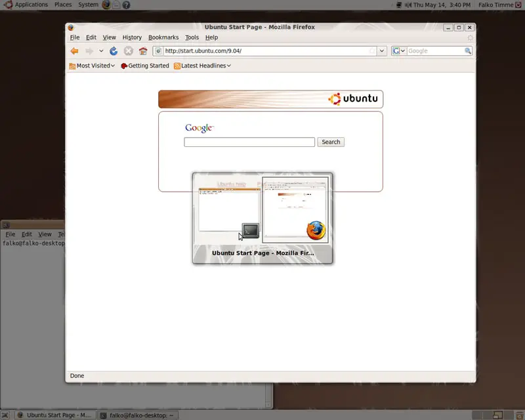Click the terminal window's title bar icon
The height and width of the screenshot is (420, 525).
6,224
